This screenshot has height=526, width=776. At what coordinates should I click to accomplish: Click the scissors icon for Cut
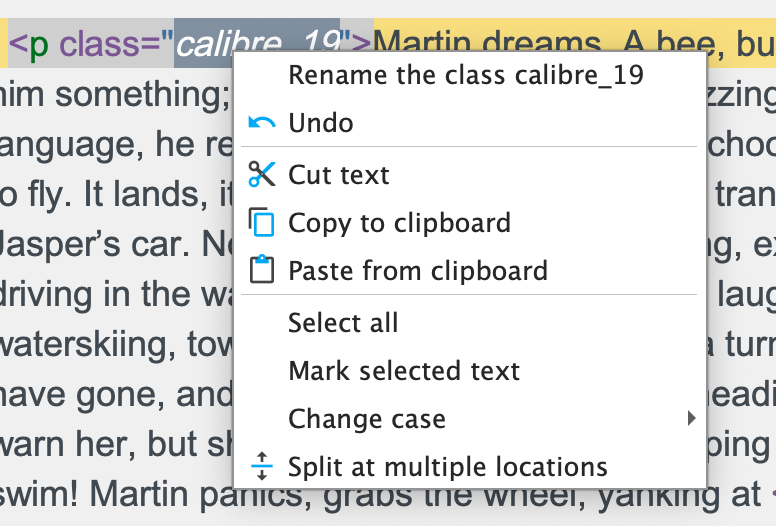coord(261,175)
